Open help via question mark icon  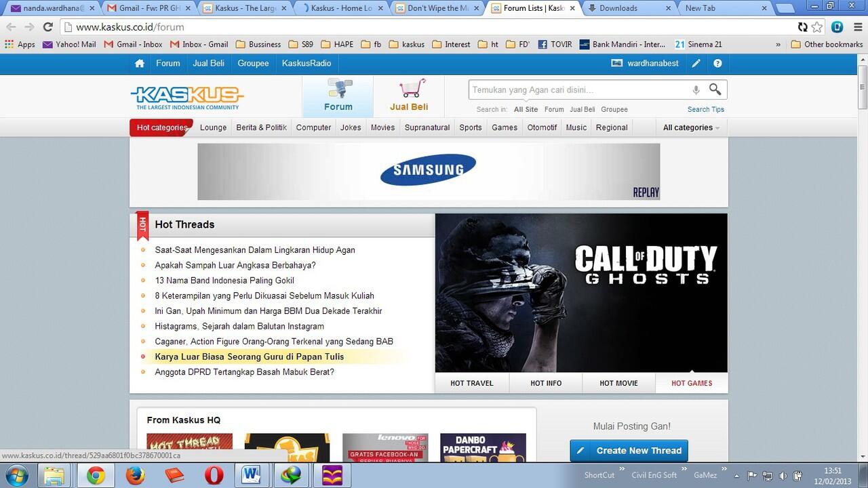point(717,63)
